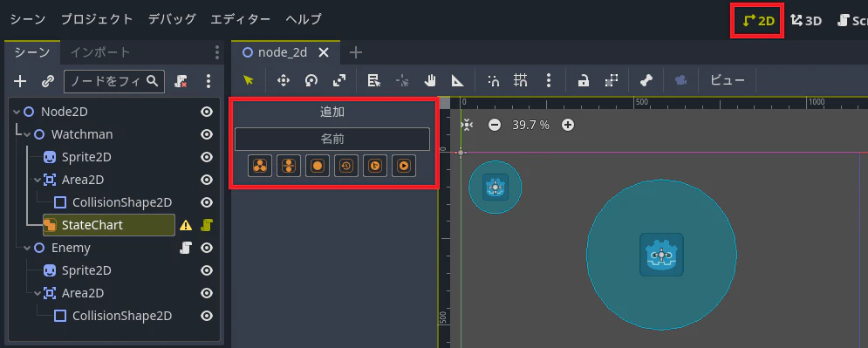
Task: Toggle visibility of Node2D
Action: [x=207, y=112]
